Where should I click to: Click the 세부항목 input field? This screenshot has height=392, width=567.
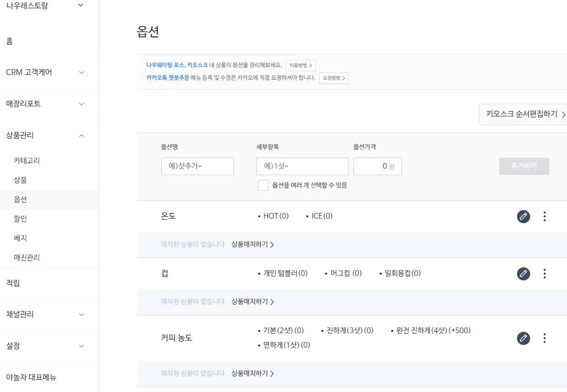[302, 166]
